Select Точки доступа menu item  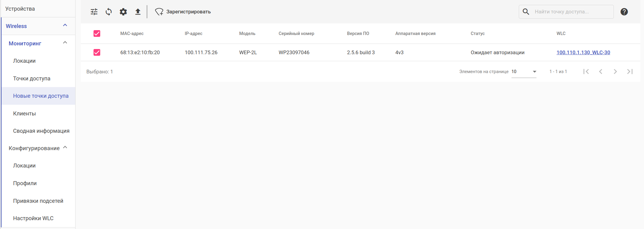coord(32,79)
